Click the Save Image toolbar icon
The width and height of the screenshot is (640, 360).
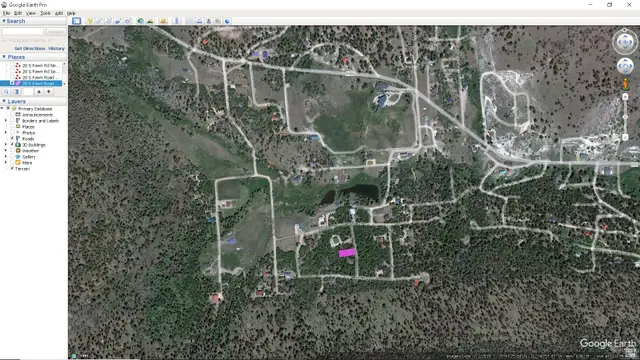(x=209, y=21)
